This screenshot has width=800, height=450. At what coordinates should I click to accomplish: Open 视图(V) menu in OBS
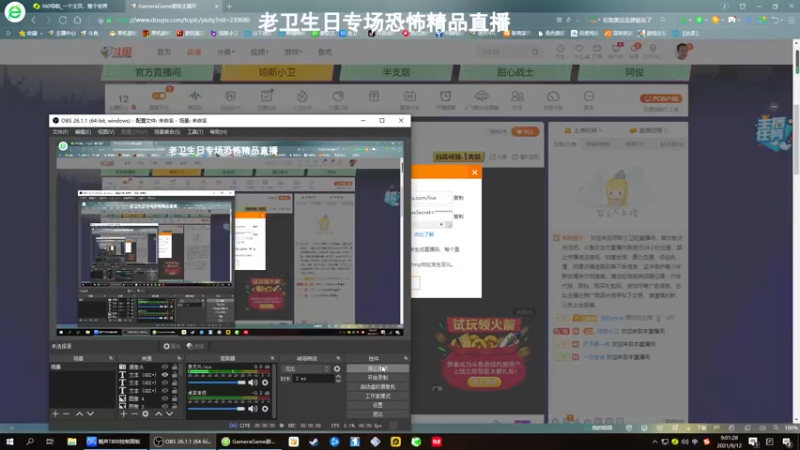tap(106, 132)
